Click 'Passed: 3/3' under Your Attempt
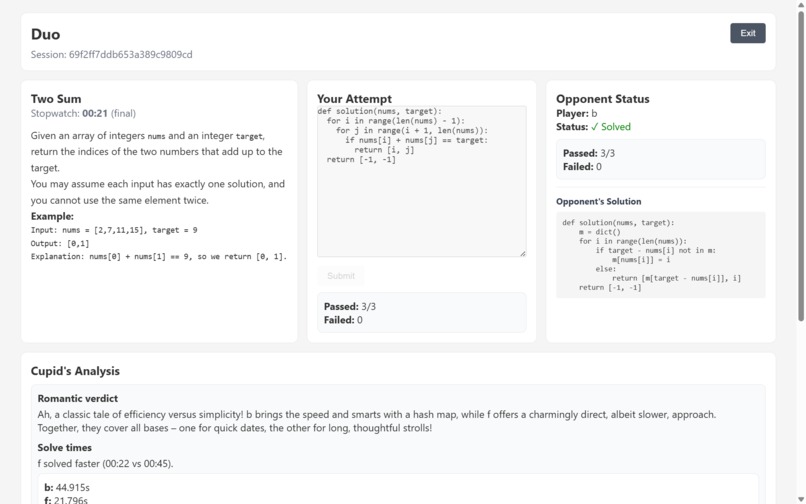 tap(350, 307)
